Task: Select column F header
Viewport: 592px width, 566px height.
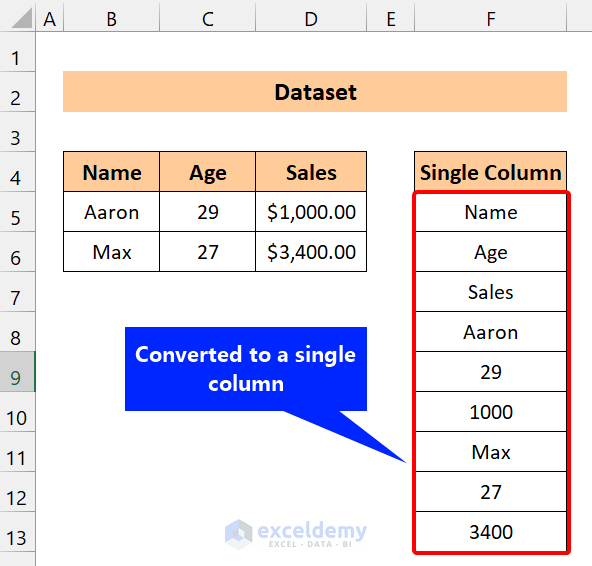Action: [490, 19]
